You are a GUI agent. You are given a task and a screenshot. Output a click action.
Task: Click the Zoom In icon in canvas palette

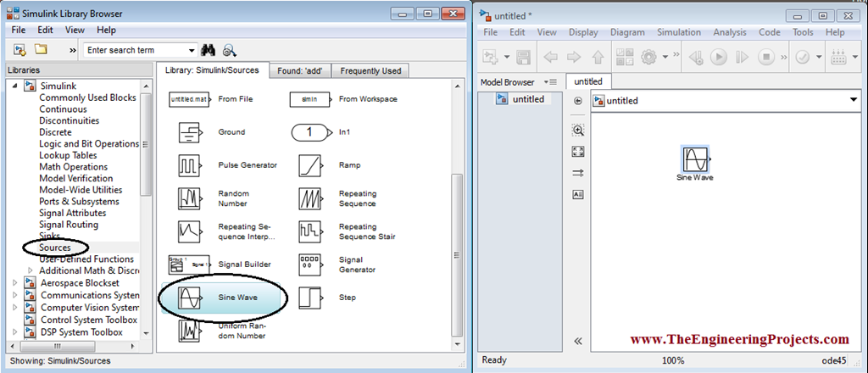pyautogui.click(x=578, y=131)
